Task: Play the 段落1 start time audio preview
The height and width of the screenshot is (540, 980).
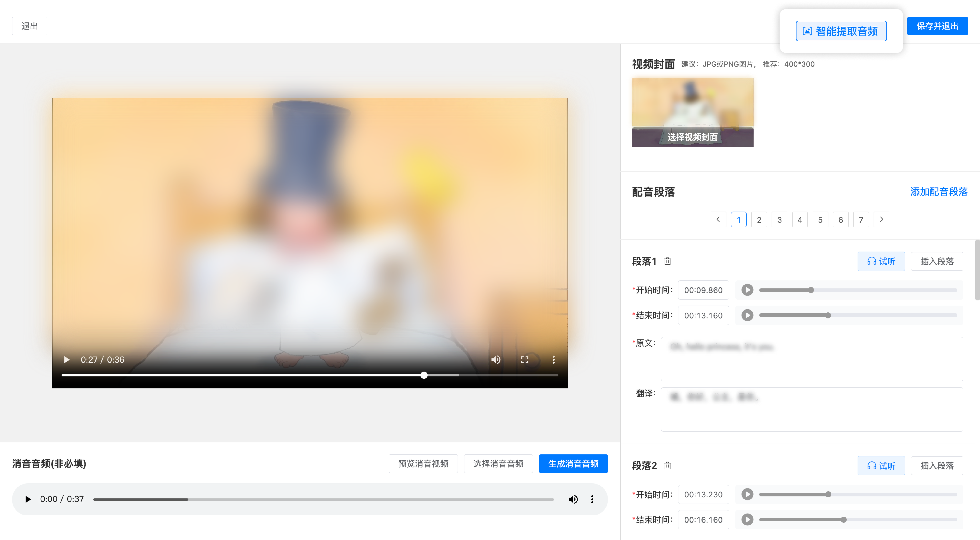Action: pos(747,290)
